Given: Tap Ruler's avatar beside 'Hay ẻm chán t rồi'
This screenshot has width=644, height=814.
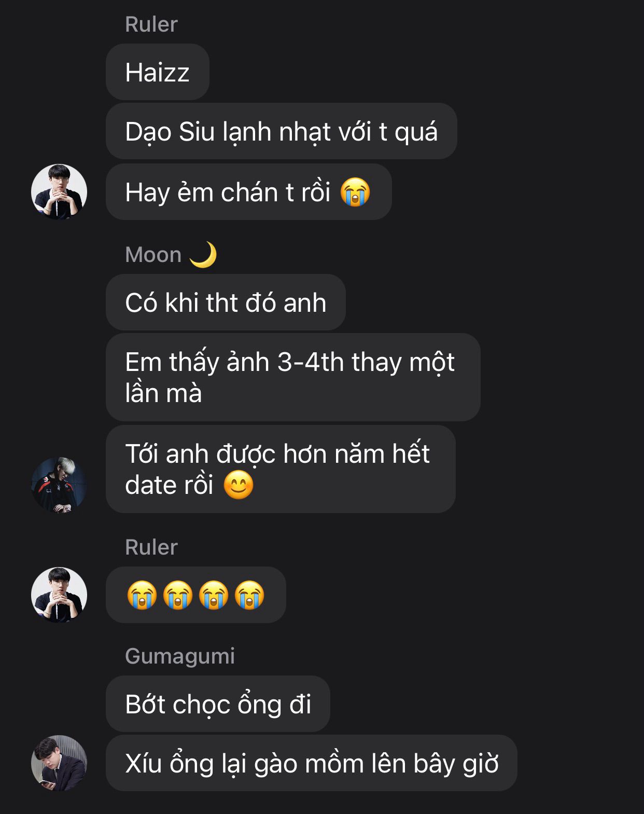Looking at the screenshot, I should (59, 192).
